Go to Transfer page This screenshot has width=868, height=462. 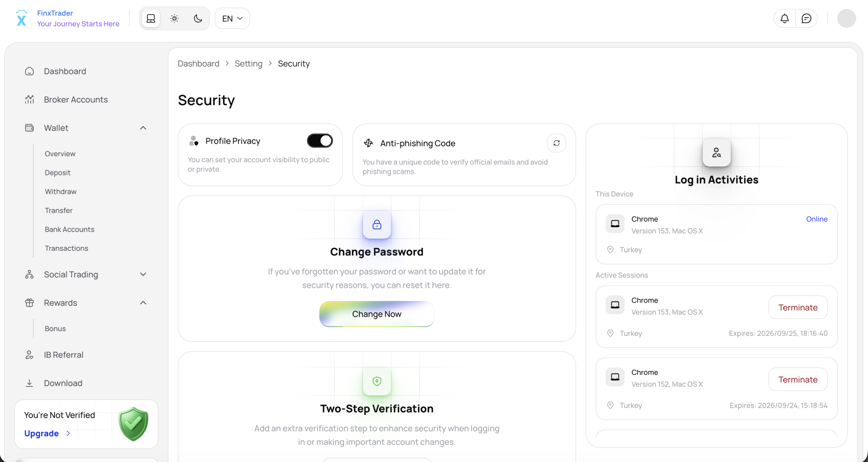click(x=59, y=210)
